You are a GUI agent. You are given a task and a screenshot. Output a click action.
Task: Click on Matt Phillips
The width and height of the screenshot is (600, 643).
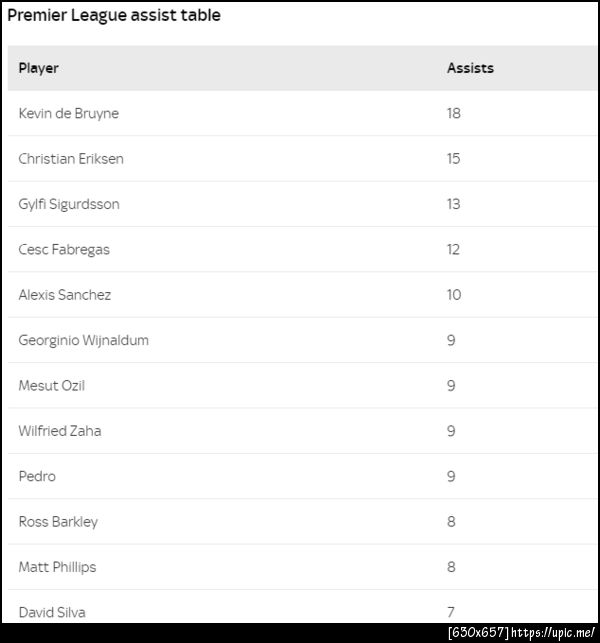(x=57, y=567)
